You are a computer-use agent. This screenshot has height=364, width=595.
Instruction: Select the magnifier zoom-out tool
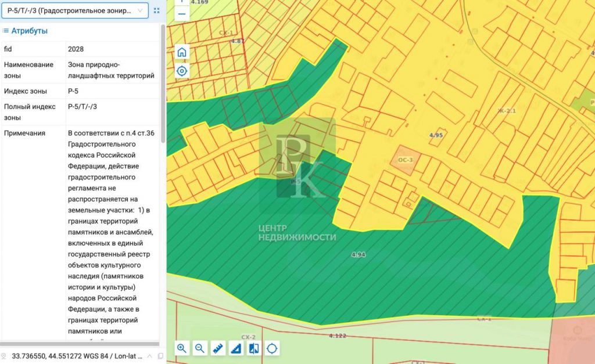[200, 348]
